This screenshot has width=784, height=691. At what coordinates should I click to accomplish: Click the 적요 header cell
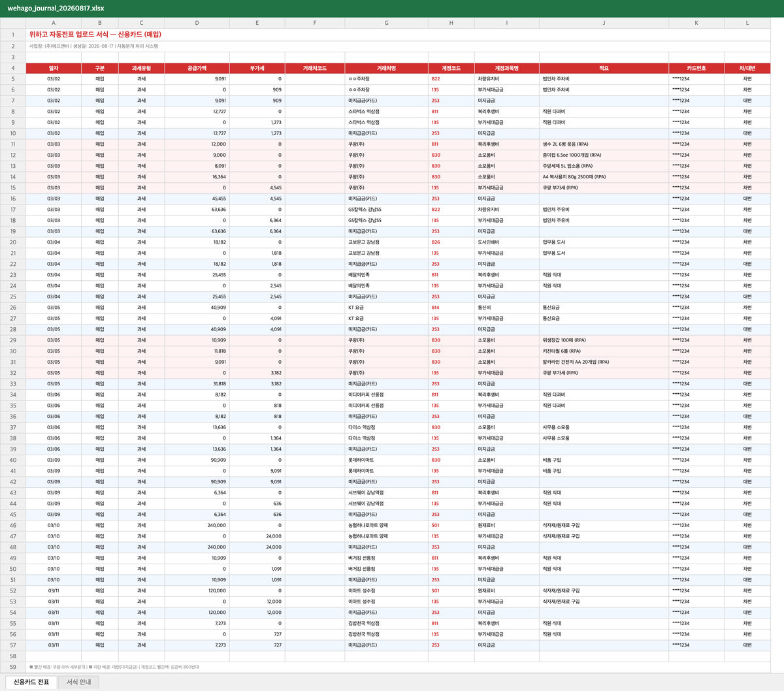pos(604,68)
